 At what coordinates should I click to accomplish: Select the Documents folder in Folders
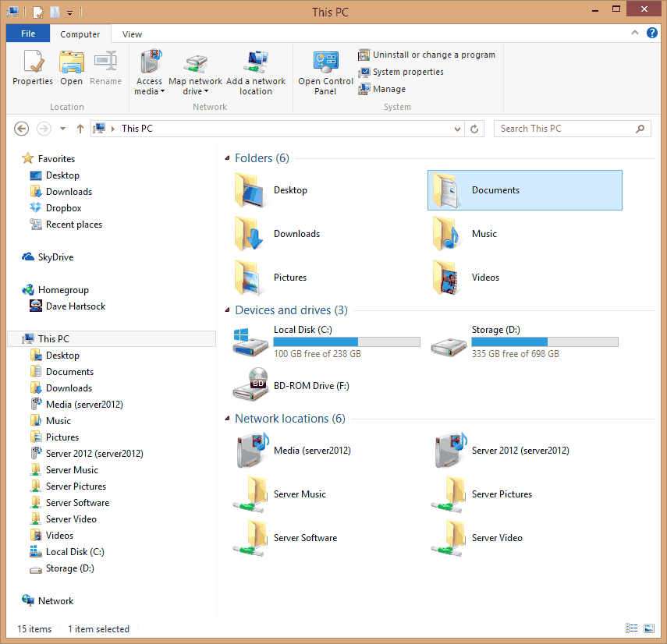coord(525,190)
